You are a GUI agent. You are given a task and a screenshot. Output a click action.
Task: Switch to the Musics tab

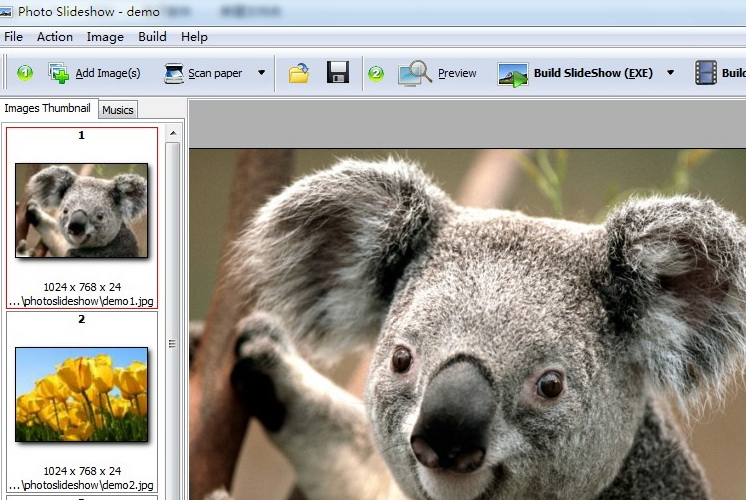[118, 110]
